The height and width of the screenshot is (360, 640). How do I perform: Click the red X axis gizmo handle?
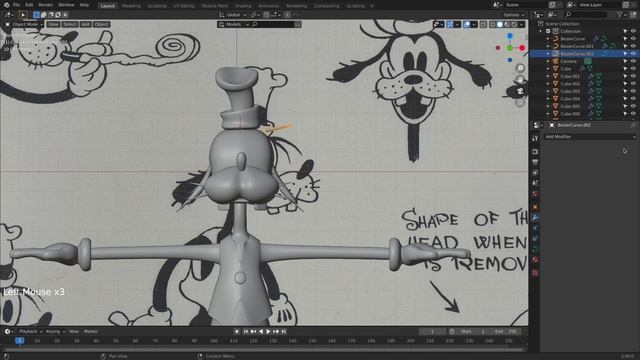[x=522, y=48]
